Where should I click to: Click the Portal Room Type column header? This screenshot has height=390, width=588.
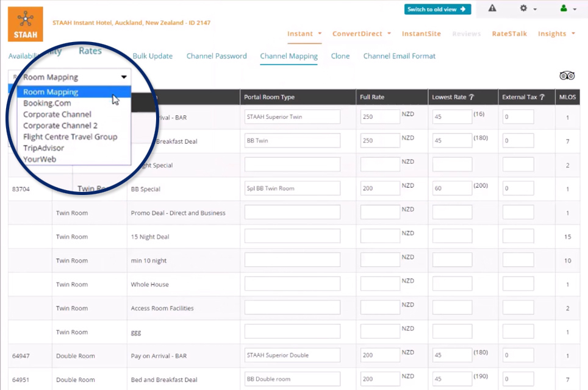click(x=269, y=97)
